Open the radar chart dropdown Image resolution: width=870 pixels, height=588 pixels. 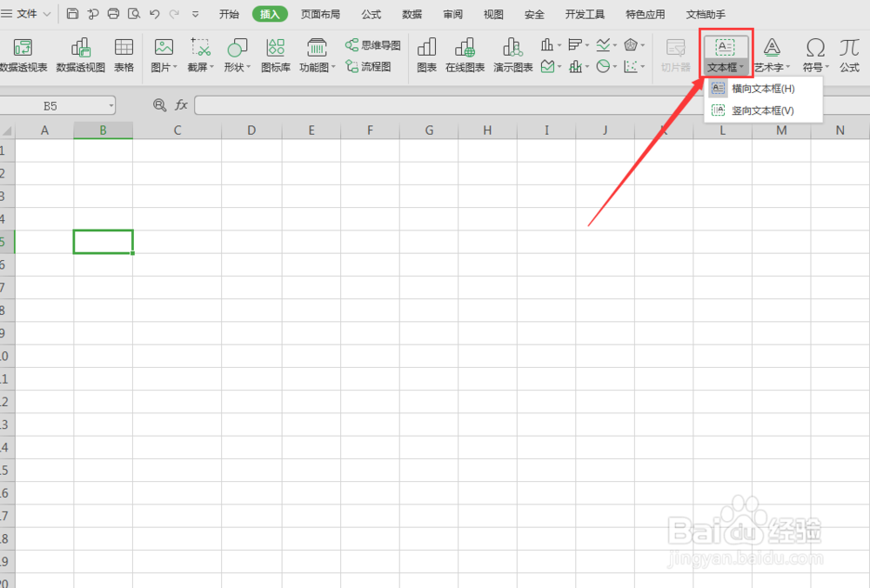633,44
